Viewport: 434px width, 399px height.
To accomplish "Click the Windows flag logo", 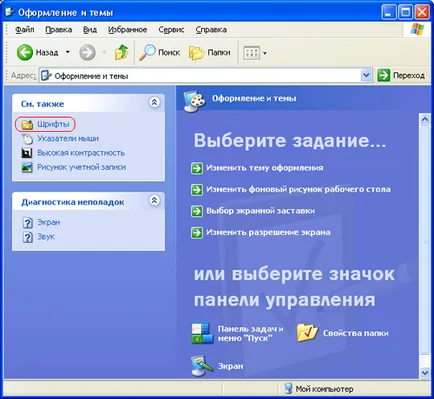I will pos(417,29).
